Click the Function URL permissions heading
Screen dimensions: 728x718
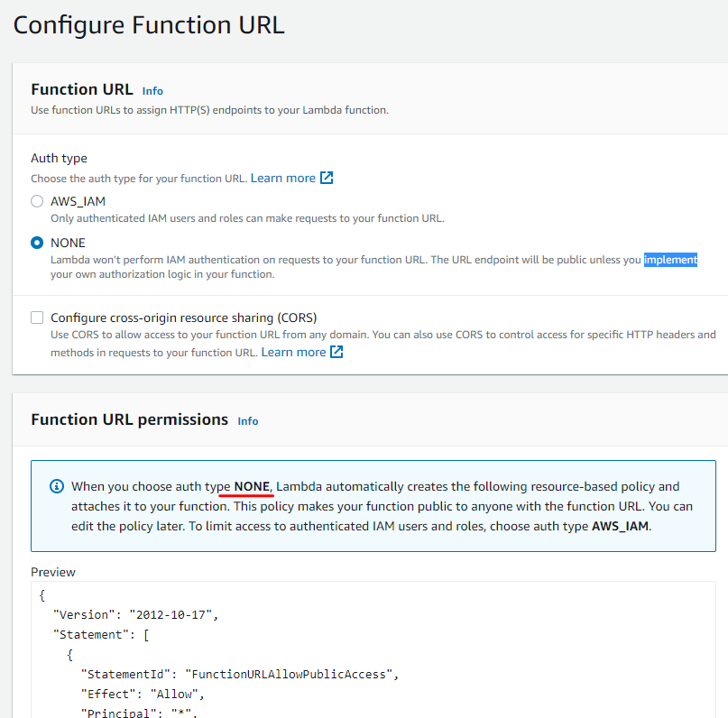(x=129, y=419)
